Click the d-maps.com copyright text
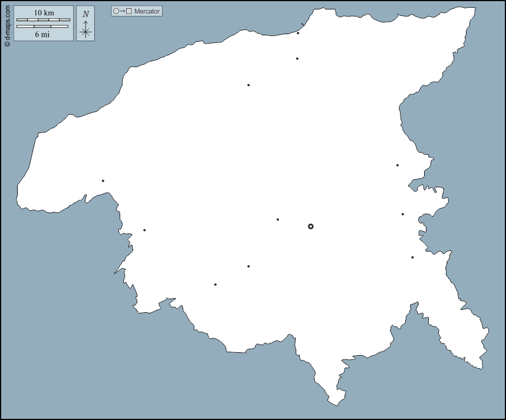Screen dimensions: 506x420 [6, 24]
